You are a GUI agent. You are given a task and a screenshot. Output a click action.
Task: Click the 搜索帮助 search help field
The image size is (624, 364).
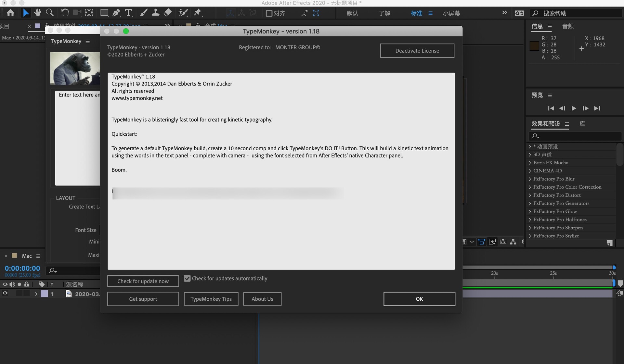tap(577, 13)
